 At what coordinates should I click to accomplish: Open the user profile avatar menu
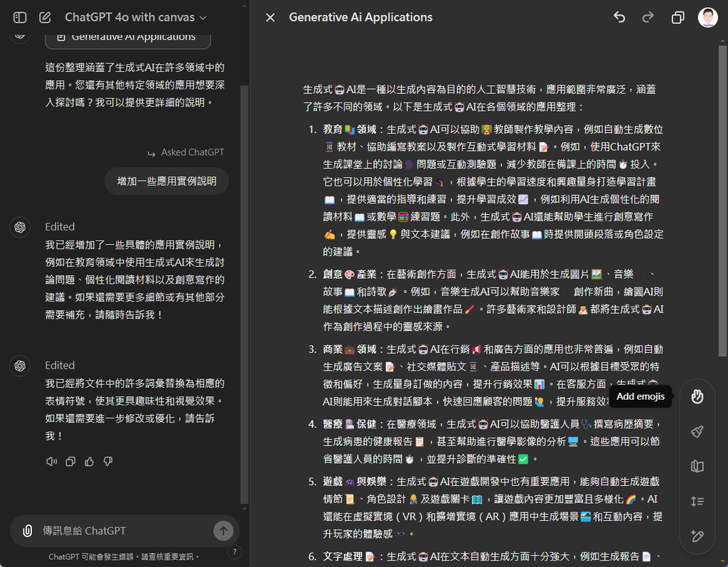click(x=708, y=18)
